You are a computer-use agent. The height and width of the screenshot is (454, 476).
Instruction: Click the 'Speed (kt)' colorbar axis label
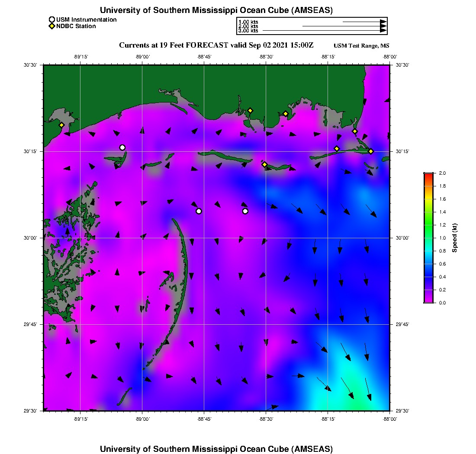[455, 238]
